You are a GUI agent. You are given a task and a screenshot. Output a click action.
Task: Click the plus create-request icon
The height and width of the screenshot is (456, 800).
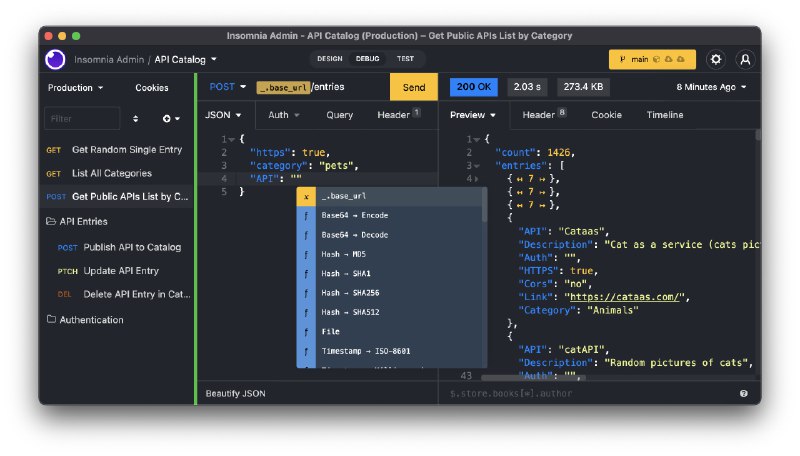click(x=166, y=119)
